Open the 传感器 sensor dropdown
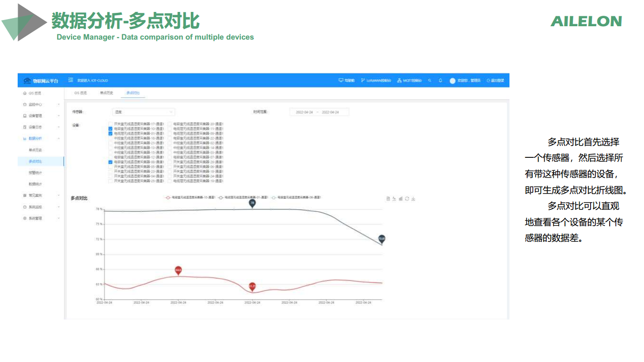This screenshot has width=644, height=362. coord(144,112)
